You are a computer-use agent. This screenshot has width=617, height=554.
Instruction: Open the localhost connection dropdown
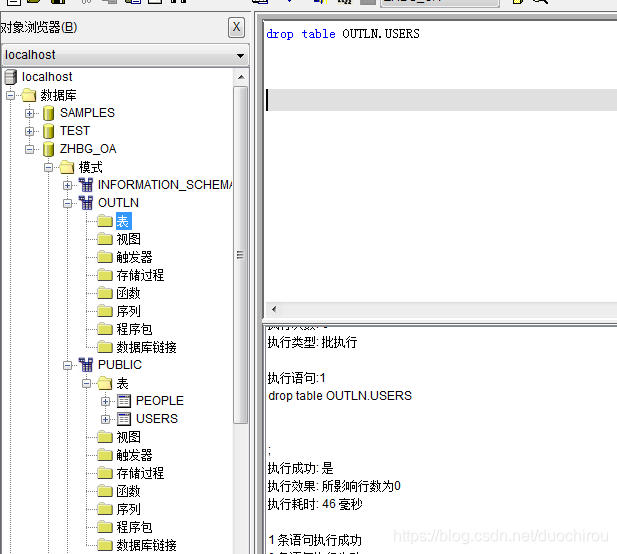tap(240, 55)
